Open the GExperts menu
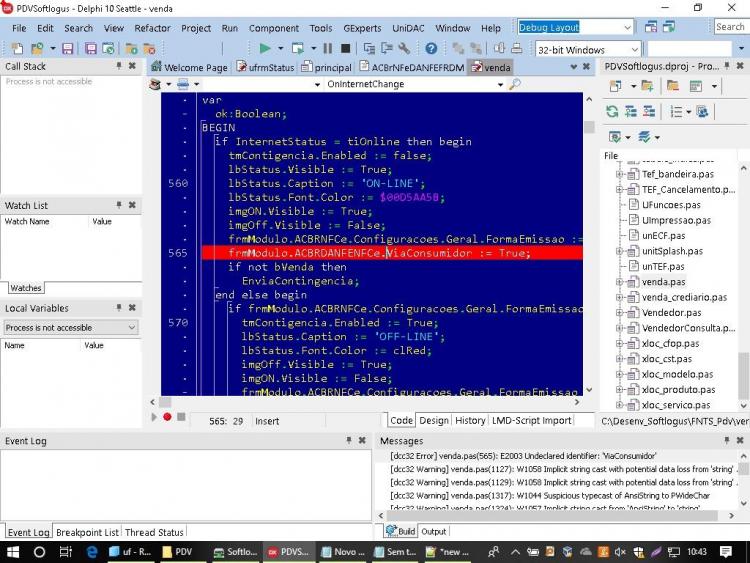Screen dimensions: 750x563 click(x=362, y=28)
